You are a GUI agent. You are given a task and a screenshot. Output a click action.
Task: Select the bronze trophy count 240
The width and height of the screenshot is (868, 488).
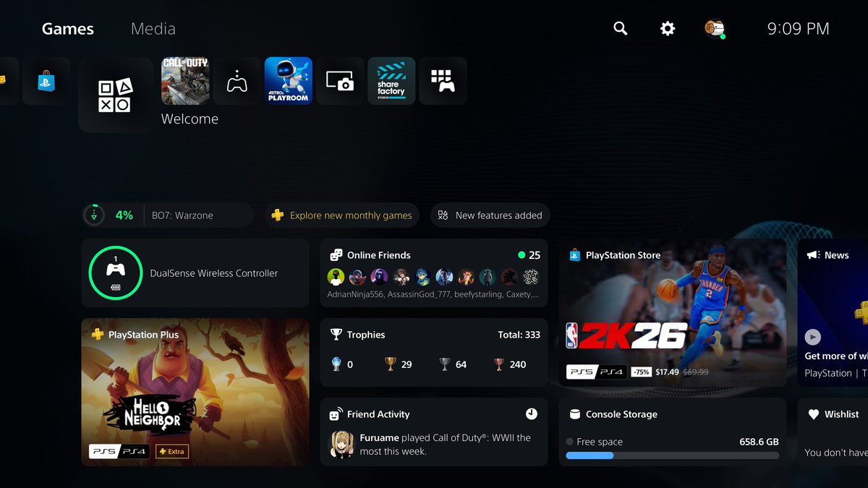pos(509,364)
